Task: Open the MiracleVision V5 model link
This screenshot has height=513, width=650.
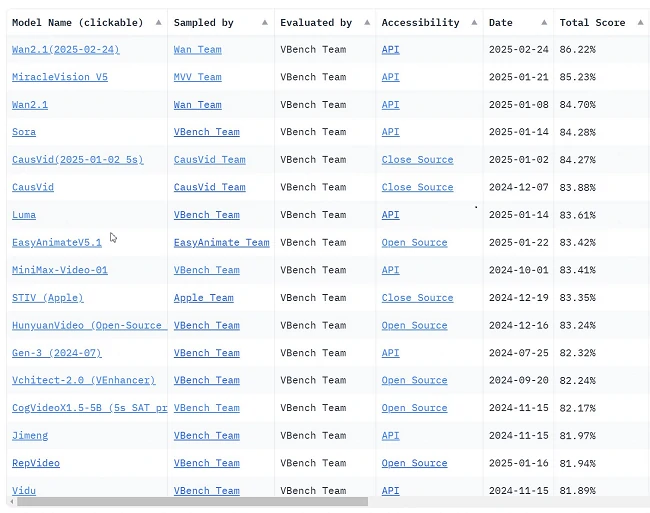Action: [58, 77]
